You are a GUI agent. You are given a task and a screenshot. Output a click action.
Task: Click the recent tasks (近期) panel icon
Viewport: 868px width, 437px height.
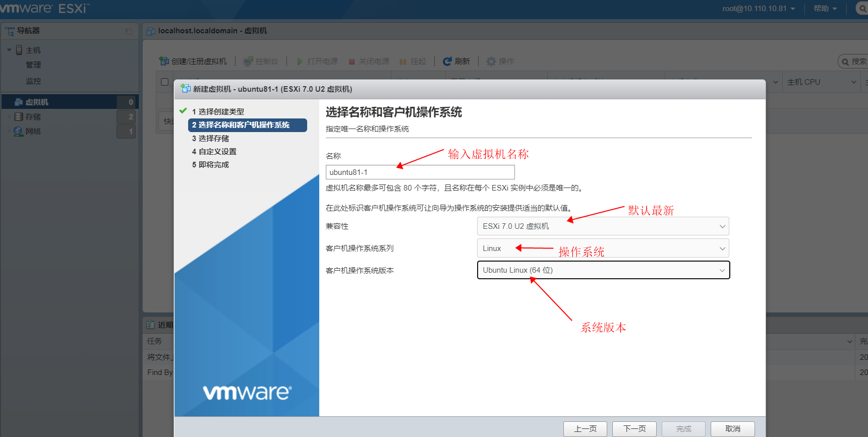pyautogui.click(x=150, y=325)
